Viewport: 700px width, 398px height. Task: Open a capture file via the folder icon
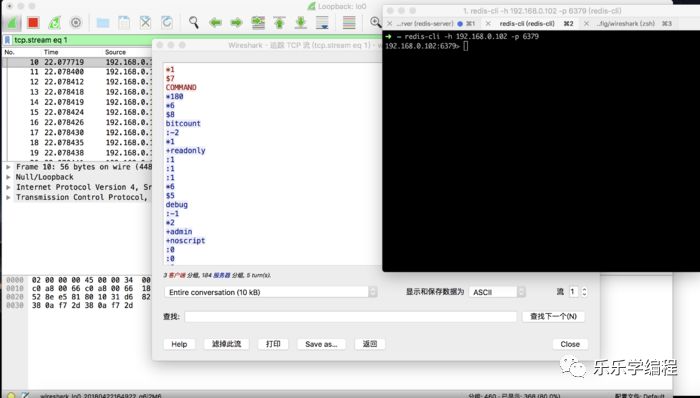pos(103,22)
